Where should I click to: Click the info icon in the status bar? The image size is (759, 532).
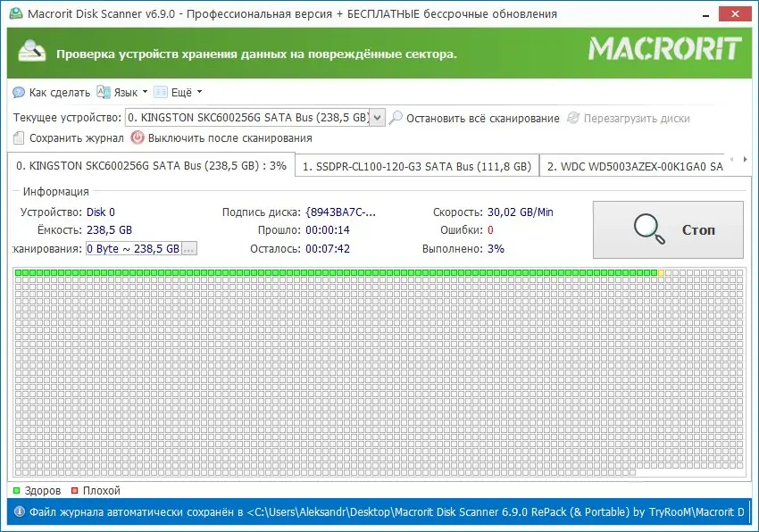[19, 511]
